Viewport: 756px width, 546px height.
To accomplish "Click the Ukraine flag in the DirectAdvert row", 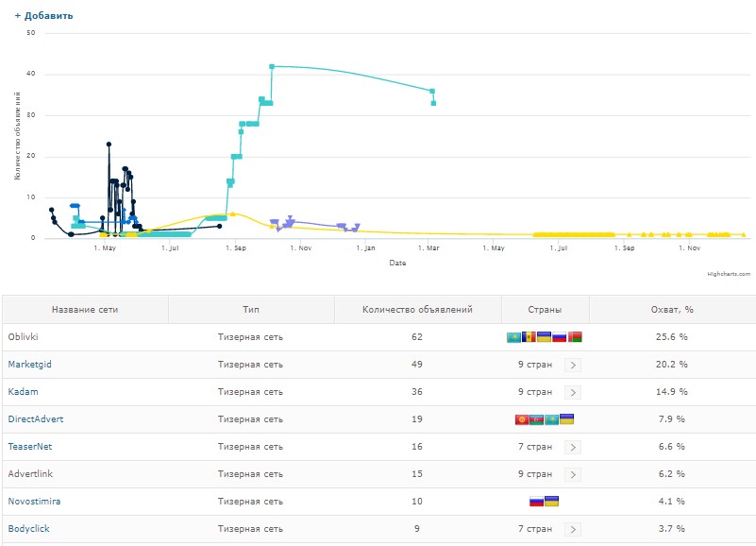I will tap(566, 419).
